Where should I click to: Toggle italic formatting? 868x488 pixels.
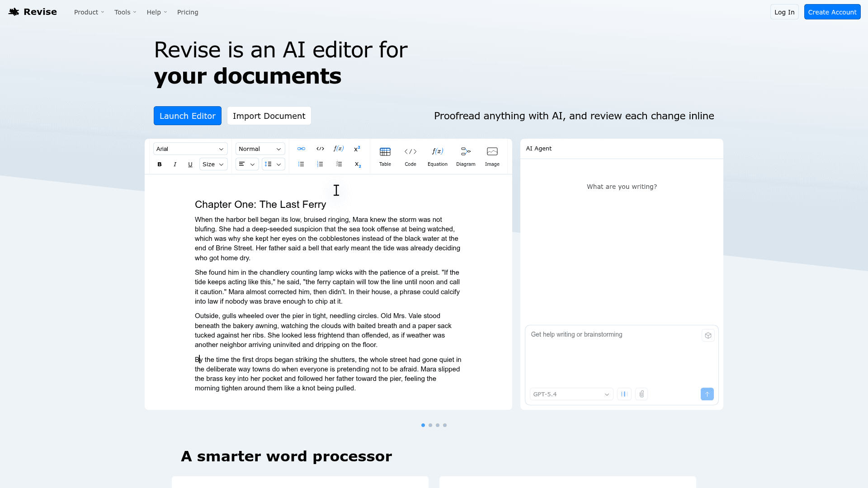(175, 164)
